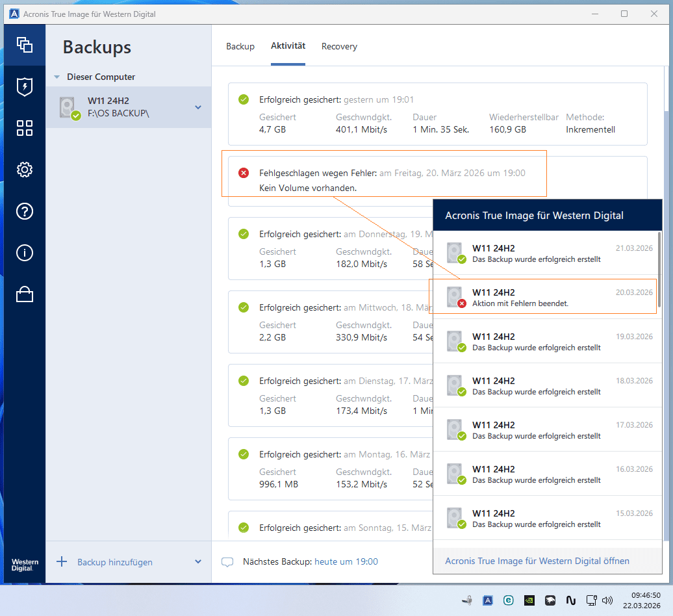The height and width of the screenshot is (616, 673).
Task: Click the activity list vertical scrollbar
Action: [x=667, y=89]
